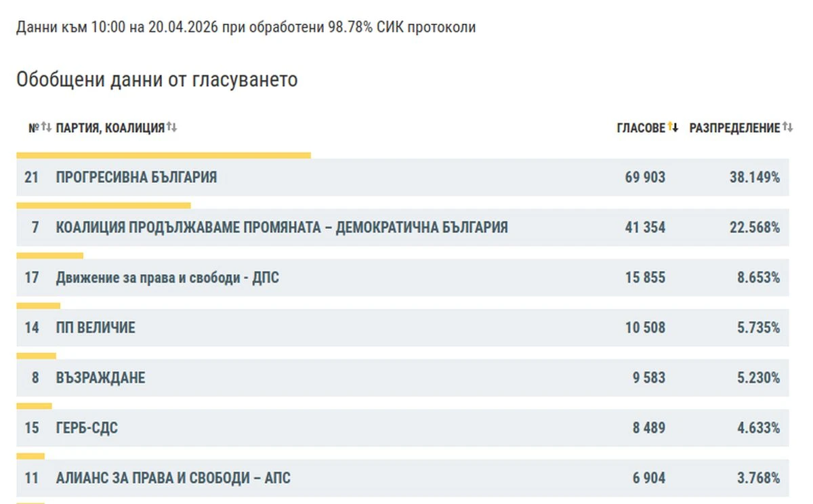Select the ПРОДЪЛЖАВАМЕ ПРОМЯНАТА – ДЕМОКРАТИЧНА БЪЛГАРИЯ row
The image size is (813, 504).
(402, 228)
